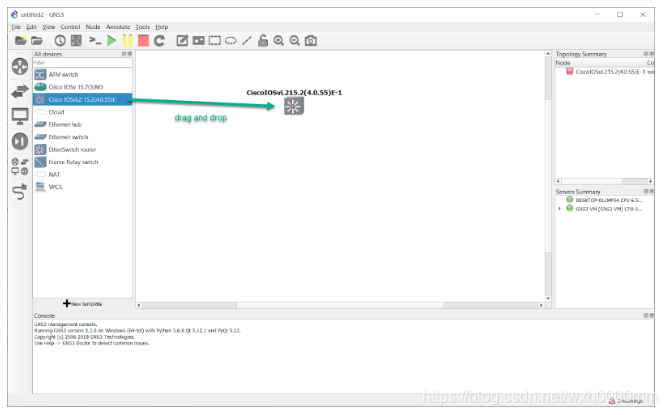
Task: Expand the GNS3 VM server entry
Action: tap(559, 209)
